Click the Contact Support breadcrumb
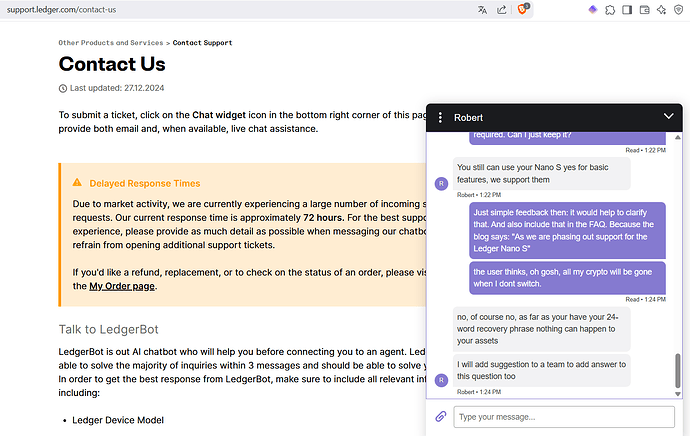The width and height of the screenshot is (690, 436). point(202,43)
